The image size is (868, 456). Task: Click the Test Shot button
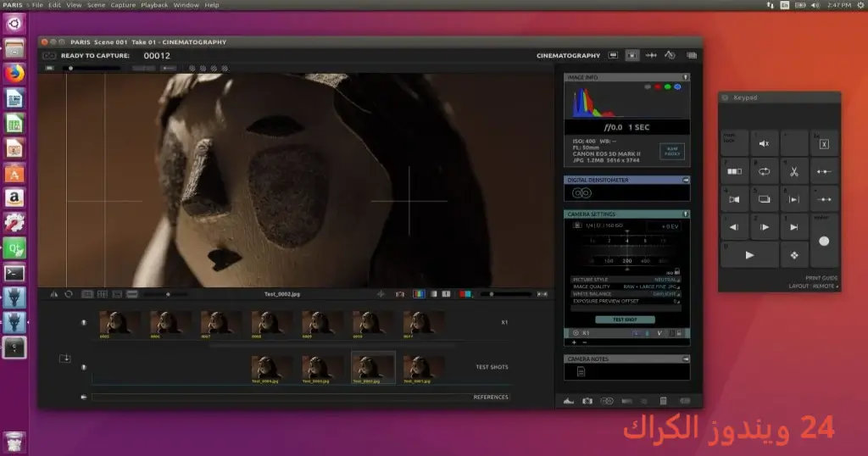pos(625,320)
